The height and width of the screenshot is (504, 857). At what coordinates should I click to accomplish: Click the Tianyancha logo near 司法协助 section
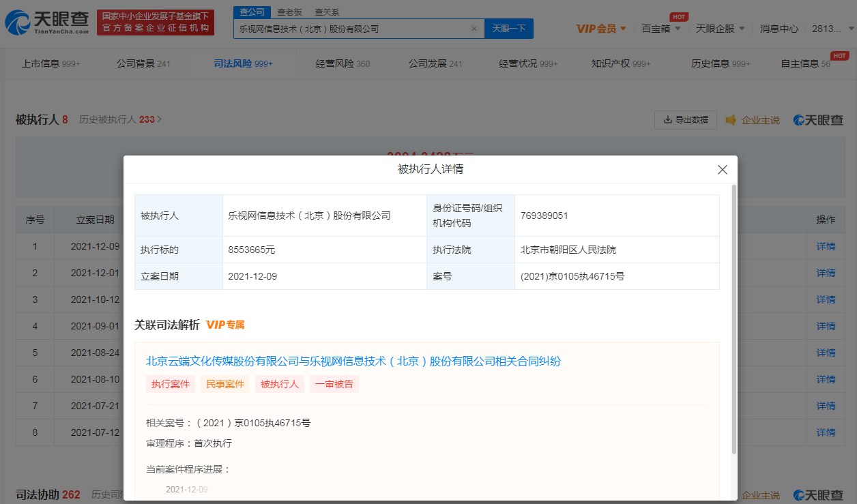click(x=817, y=494)
